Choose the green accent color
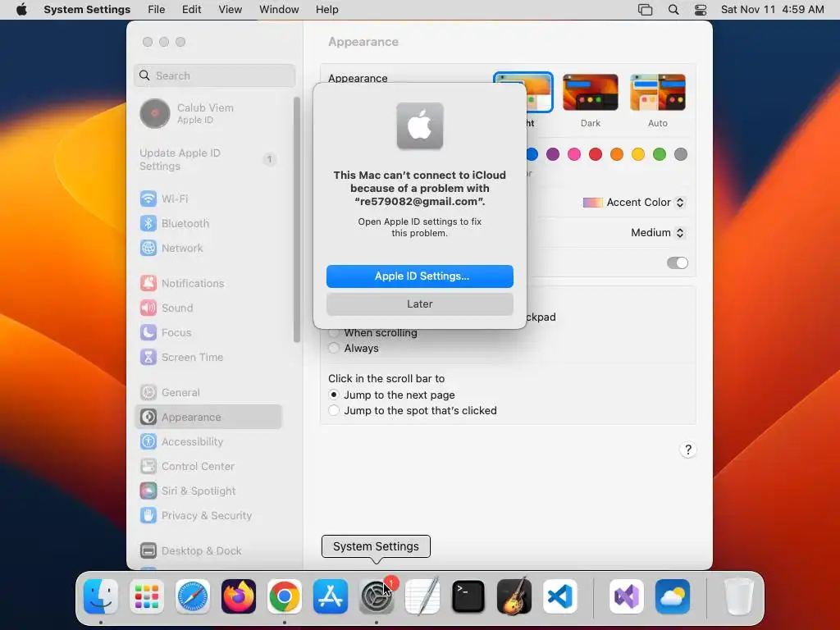840x630 pixels. click(x=660, y=154)
